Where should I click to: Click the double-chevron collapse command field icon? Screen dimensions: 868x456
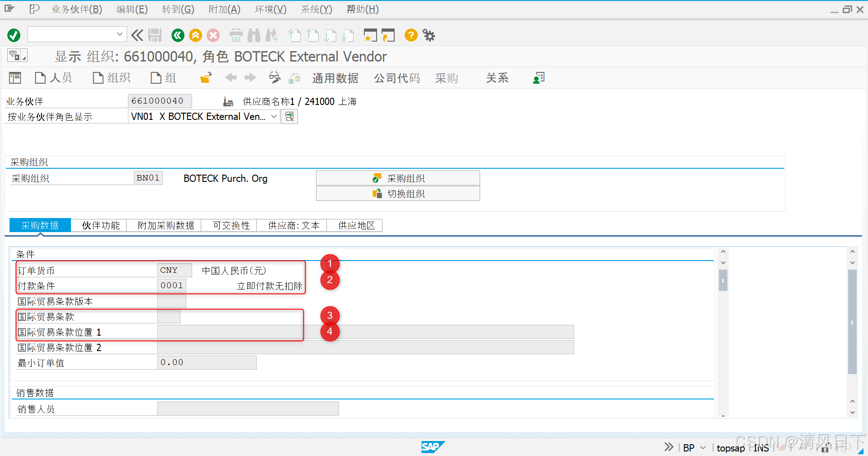tap(137, 35)
